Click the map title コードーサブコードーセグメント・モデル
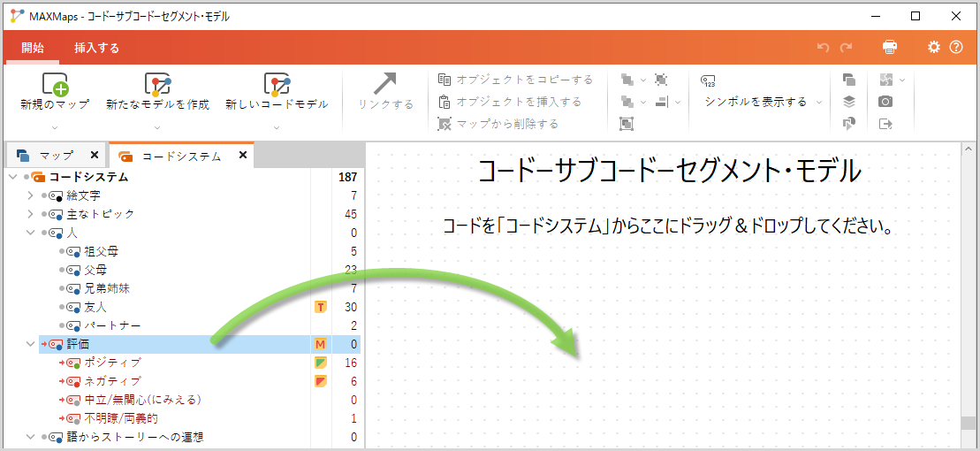Viewport: 980px width, 451px height. pos(669,172)
